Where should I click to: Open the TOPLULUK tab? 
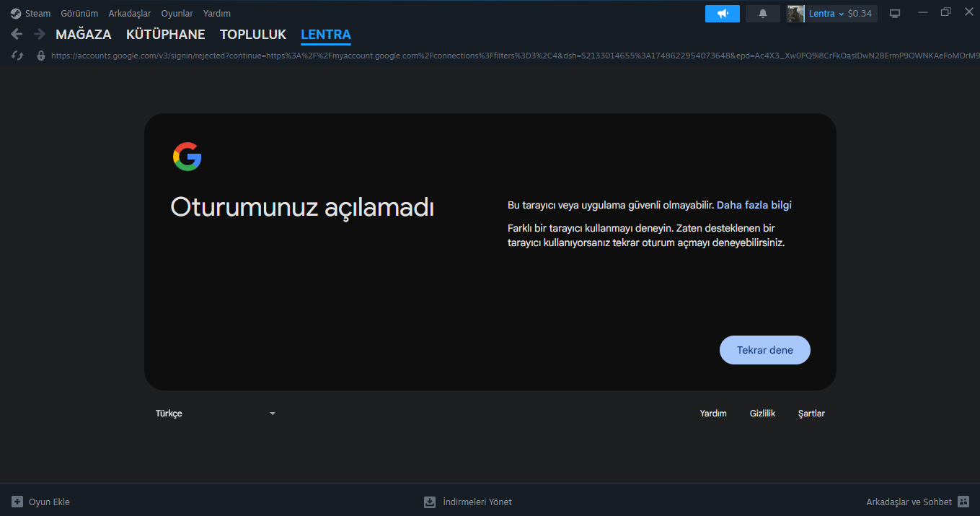pyautogui.click(x=253, y=35)
